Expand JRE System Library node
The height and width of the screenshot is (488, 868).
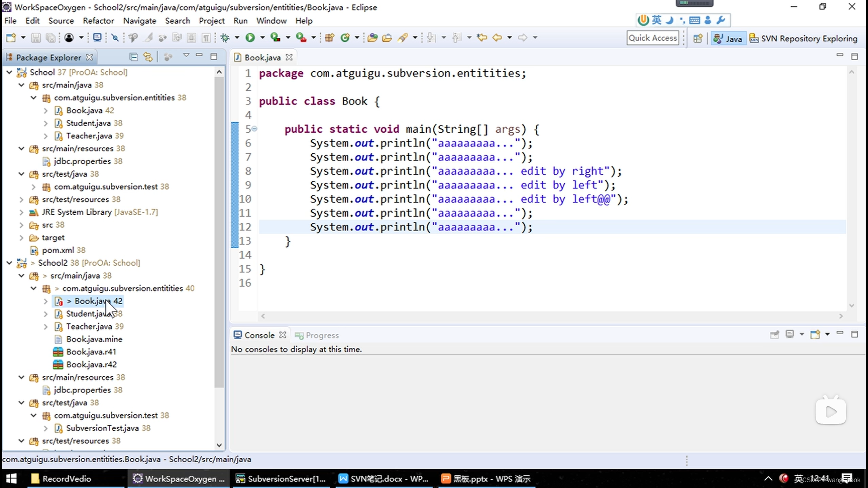pyautogui.click(x=21, y=212)
